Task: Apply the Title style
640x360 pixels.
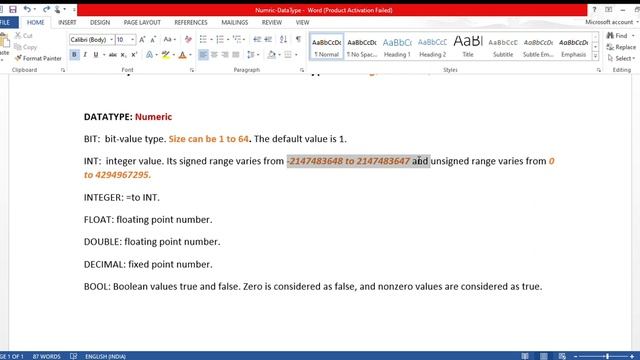Action: 468,47
